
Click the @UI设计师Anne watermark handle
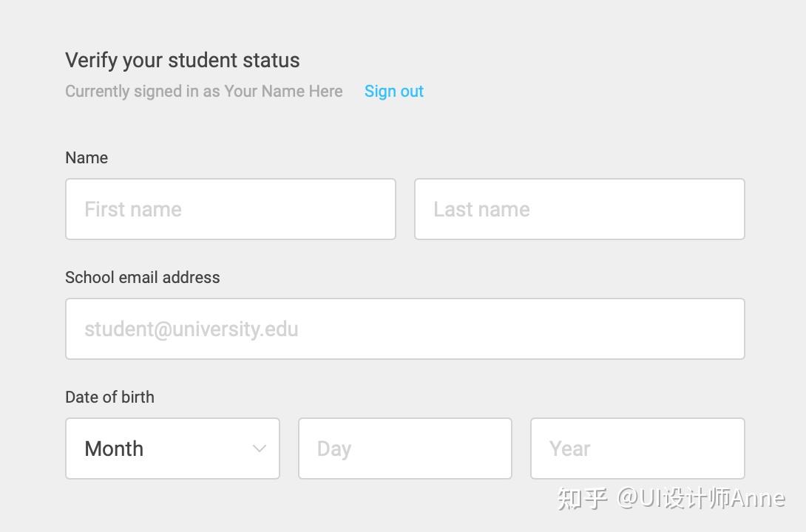tap(700, 498)
